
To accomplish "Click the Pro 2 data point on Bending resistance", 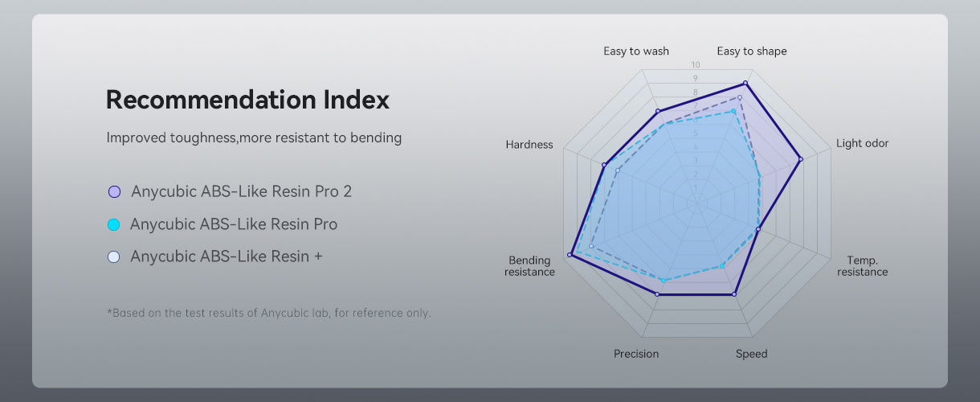I will pyautogui.click(x=570, y=255).
